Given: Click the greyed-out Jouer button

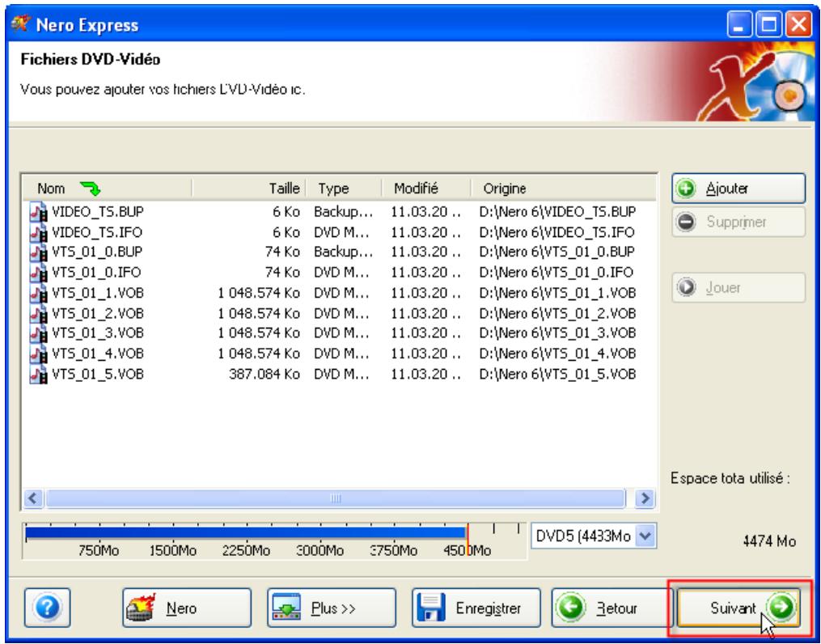Looking at the screenshot, I should (x=738, y=287).
